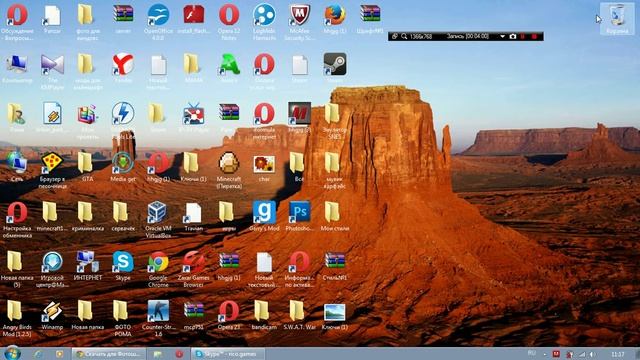Image resolution: width=640 pixels, height=360 pixels.
Task: Switch to the Chrome 'Скачать для Фотошо...' taskbar window
Action: (x=109, y=354)
